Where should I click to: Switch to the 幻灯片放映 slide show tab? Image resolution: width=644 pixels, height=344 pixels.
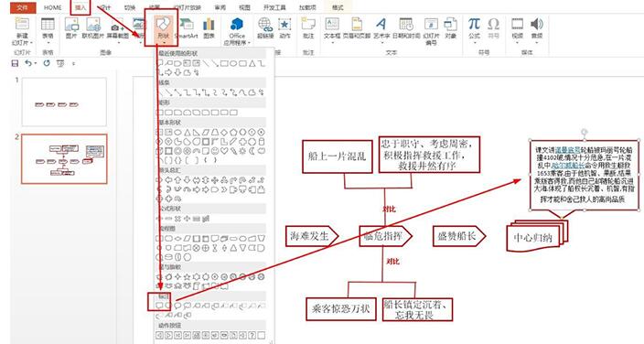tap(188, 7)
